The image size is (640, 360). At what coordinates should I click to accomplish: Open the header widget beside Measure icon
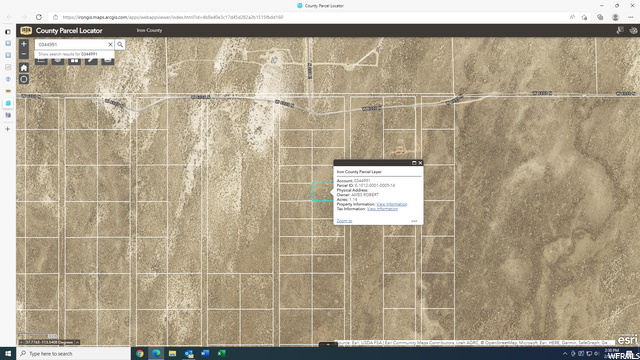coord(633,30)
